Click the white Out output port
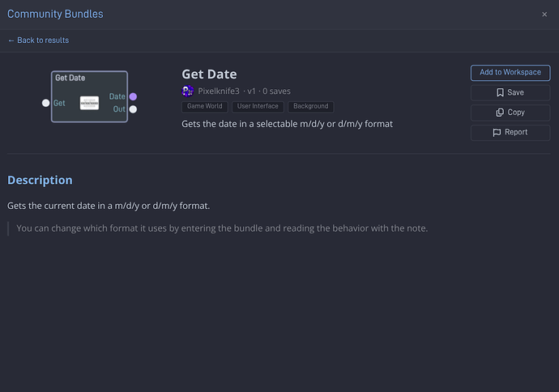 [133, 109]
